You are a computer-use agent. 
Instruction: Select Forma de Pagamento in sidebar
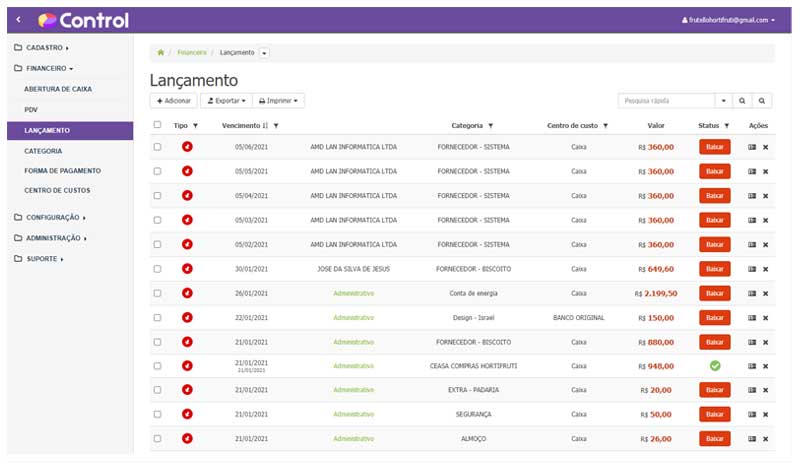coord(62,170)
